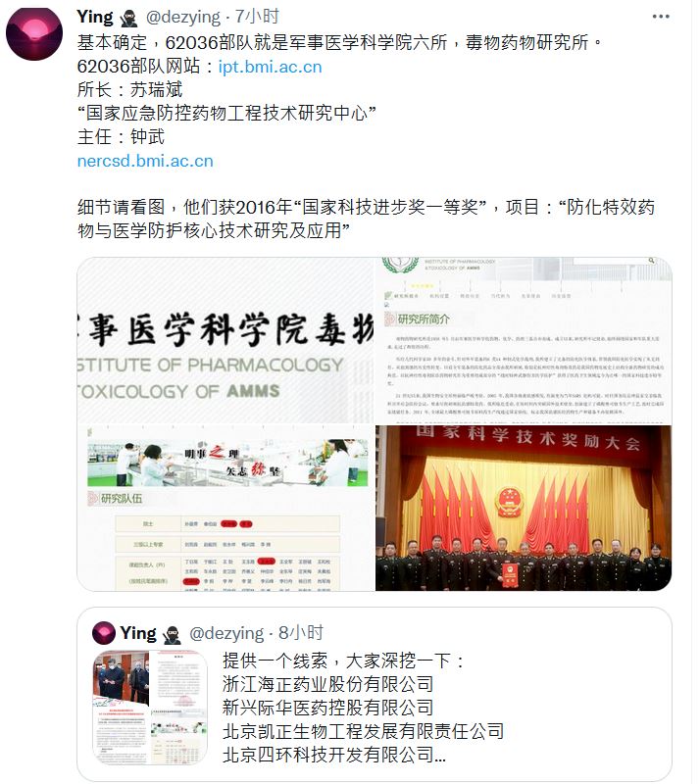Image resolution: width=700 pixels, height=784 pixels.
Task: Open the Institute of Pharmacology banner image
Action: point(225,340)
